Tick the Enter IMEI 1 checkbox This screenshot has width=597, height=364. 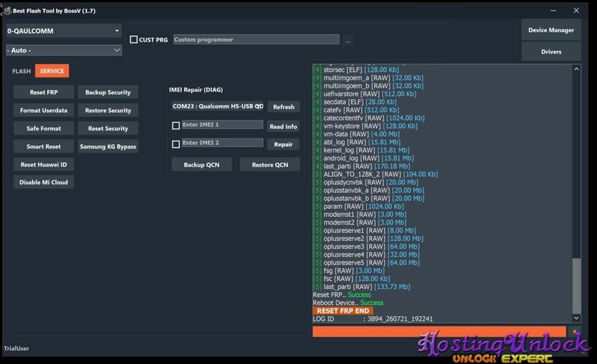point(176,126)
